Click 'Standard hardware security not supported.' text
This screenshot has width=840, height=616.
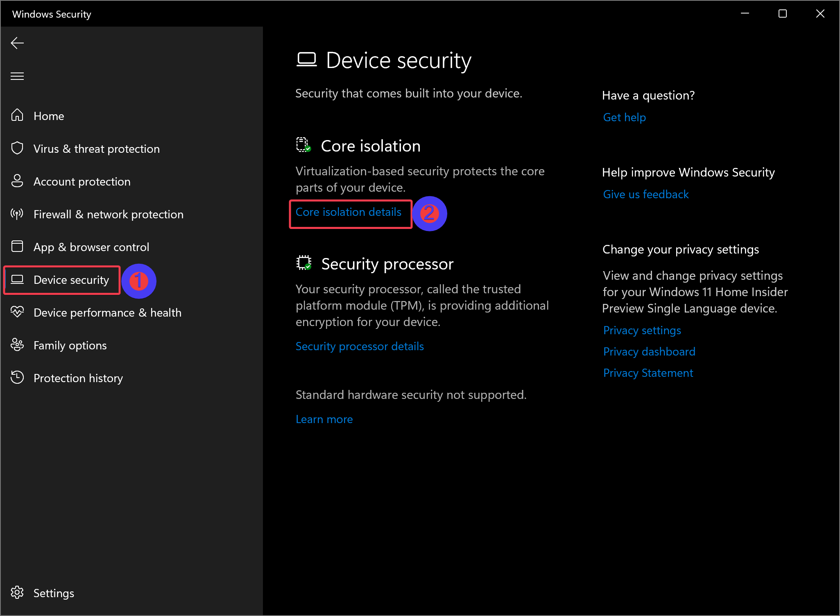(x=411, y=394)
